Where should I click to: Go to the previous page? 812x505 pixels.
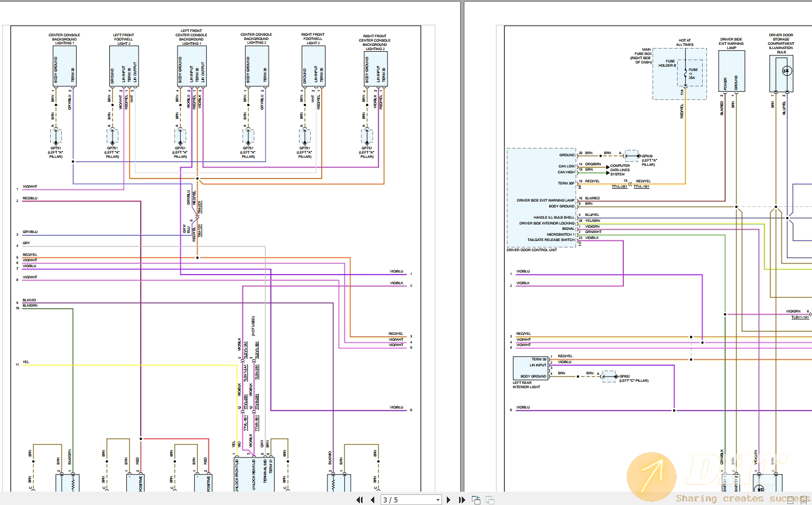tap(372, 500)
